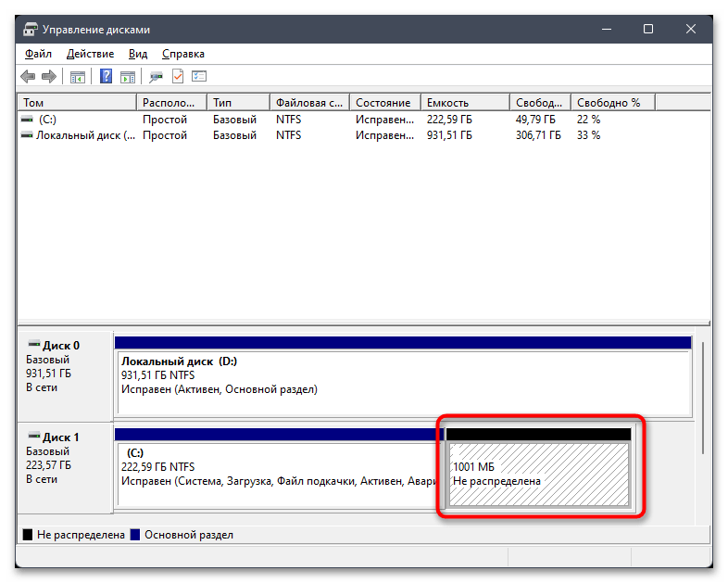Sort by the Свободно % column header

click(x=613, y=103)
